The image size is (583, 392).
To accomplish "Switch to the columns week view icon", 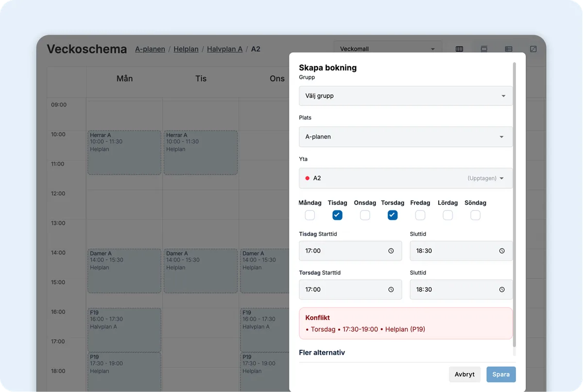I will [459, 49].
